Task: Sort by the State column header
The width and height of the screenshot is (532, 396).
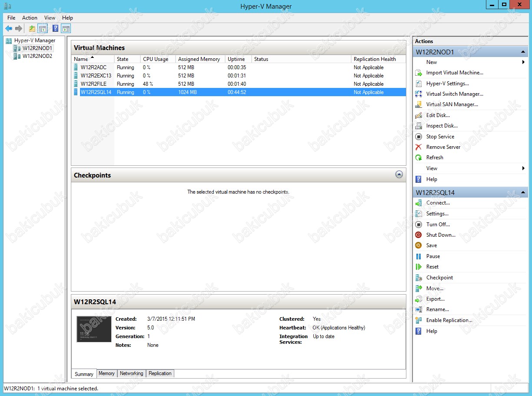Action: [127, 59]
